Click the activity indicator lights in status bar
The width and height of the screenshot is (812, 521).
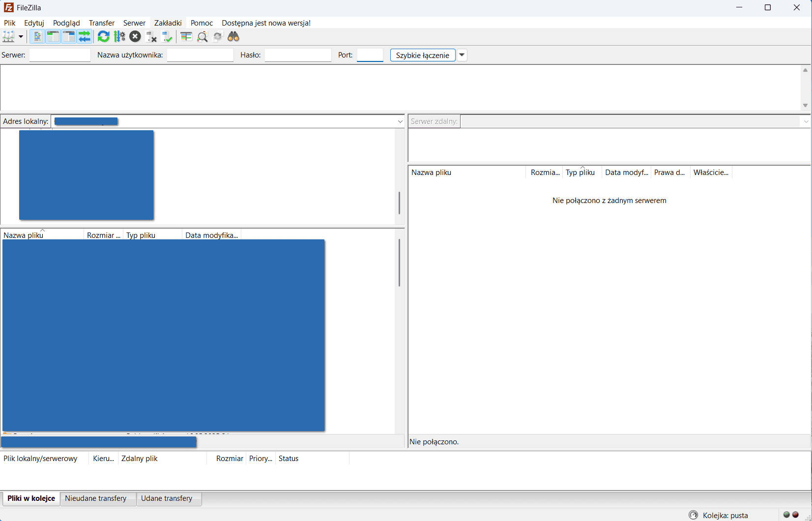(791, 515)
